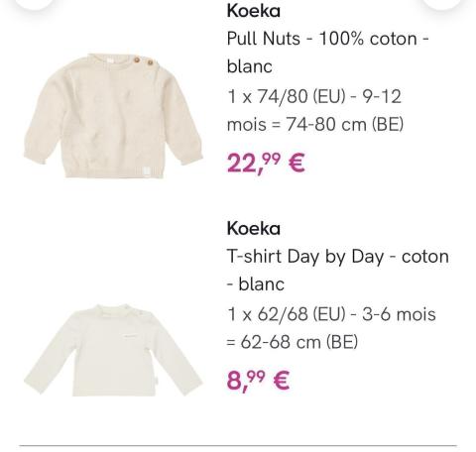
Task: Click the 22,99 € price
Action: (x=266, y=163)
